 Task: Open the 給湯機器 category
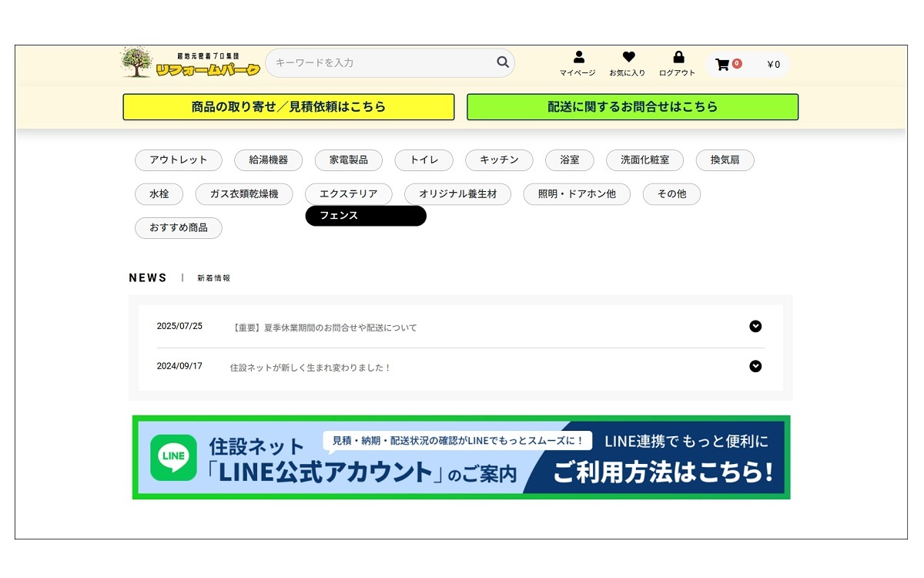pyautogui.click(x=268, y=160)
